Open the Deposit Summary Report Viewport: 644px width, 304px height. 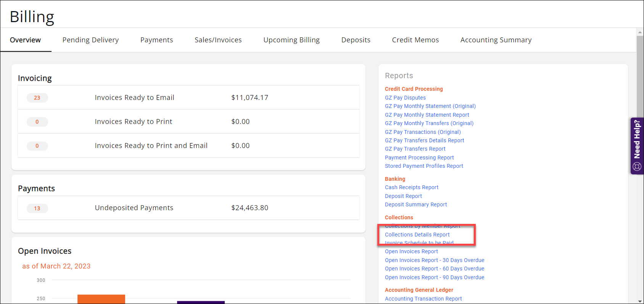(x=415, y=205)
